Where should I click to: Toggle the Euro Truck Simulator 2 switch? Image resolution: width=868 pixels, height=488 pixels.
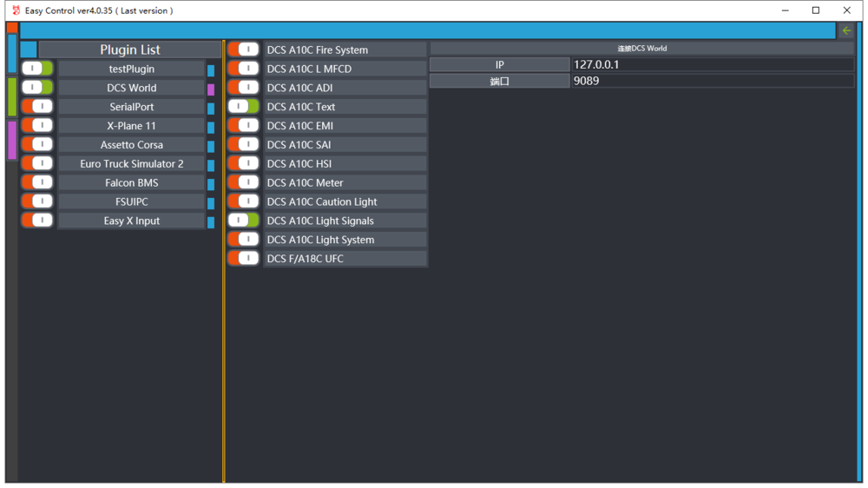pos(37,163)
